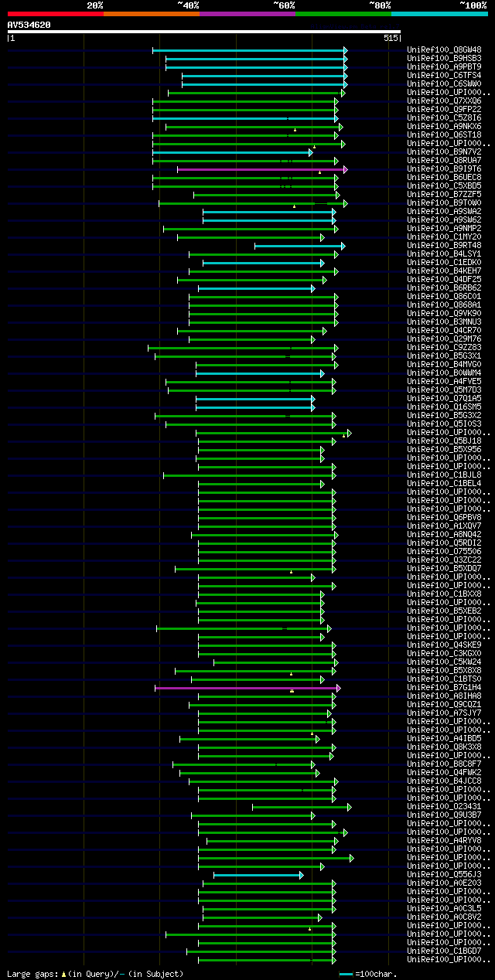Select the UniRef100_Q5BJ18 label
This screenshot has height=980, width=495.
445,441
